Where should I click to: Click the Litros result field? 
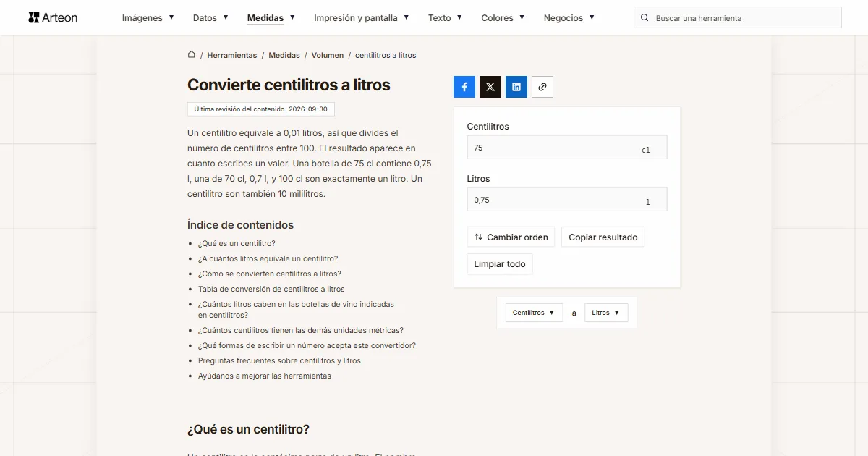[567, 199]
